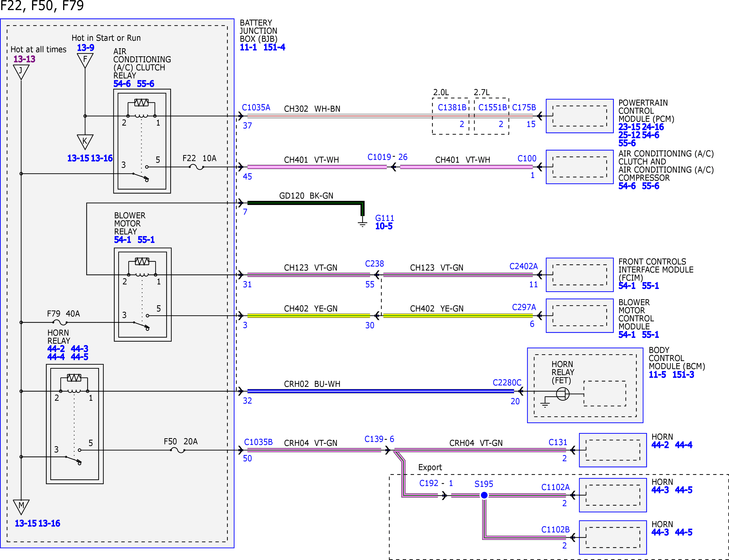
Task: Click the G111 ground label
Action: (x=385, y=218)
